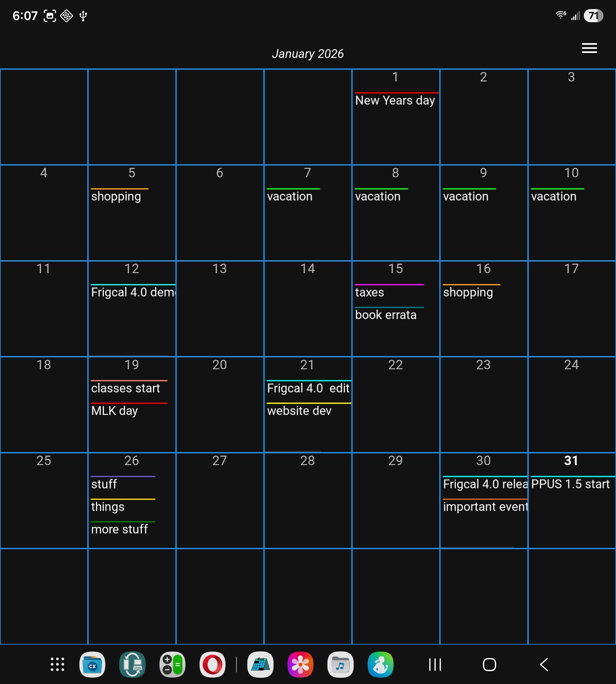Open the taxes event on the 15th
This screenshot has width=616, height=684.
tap(370, 292)
